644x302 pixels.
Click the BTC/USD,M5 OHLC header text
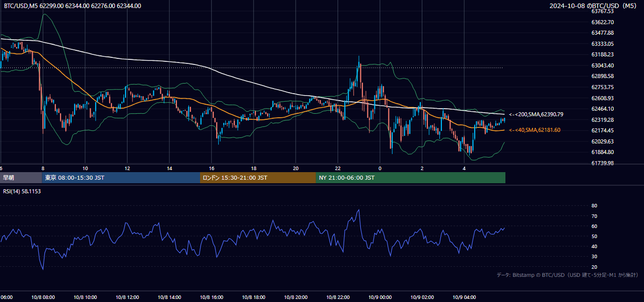click(x=73, y=6)
